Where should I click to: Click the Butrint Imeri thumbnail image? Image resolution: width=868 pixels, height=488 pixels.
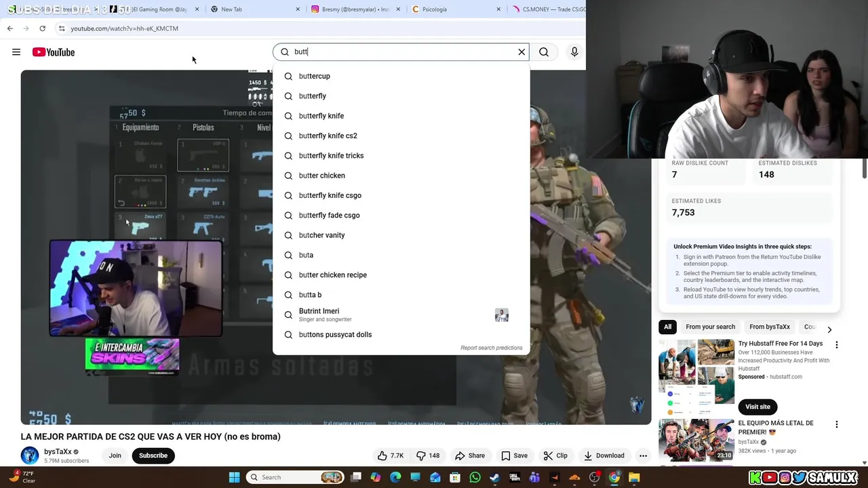tap(502, 315)
